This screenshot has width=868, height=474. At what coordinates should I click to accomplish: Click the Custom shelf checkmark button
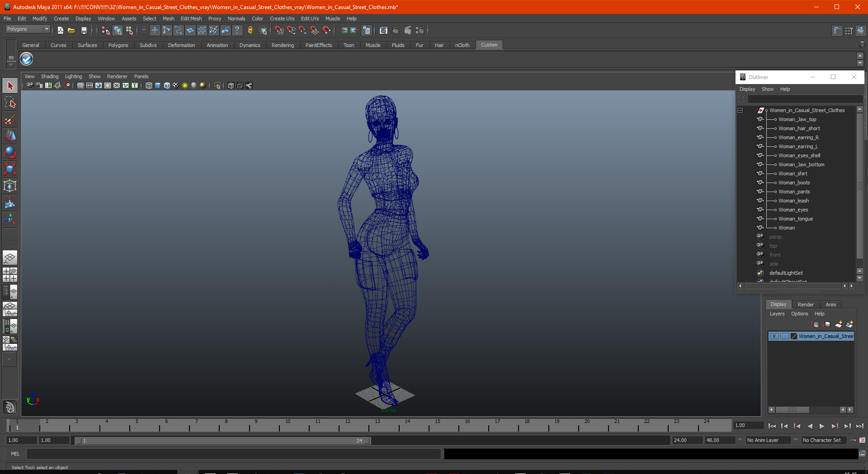[27, 59]
